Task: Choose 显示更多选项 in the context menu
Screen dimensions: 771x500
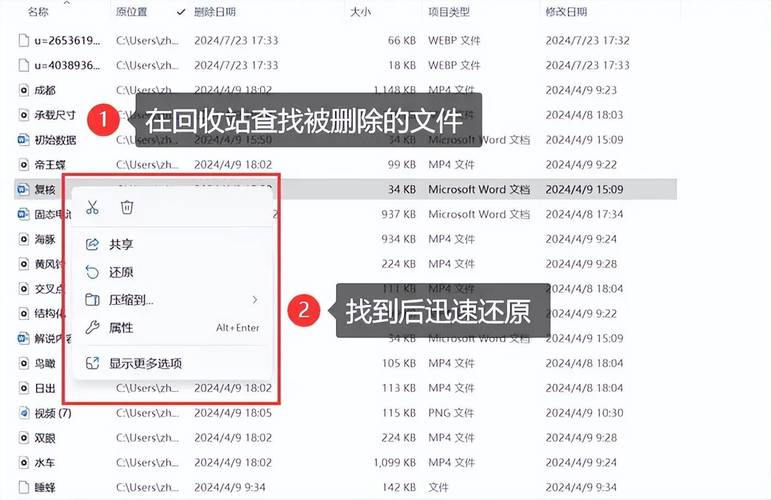Action: tap(146, 363)
